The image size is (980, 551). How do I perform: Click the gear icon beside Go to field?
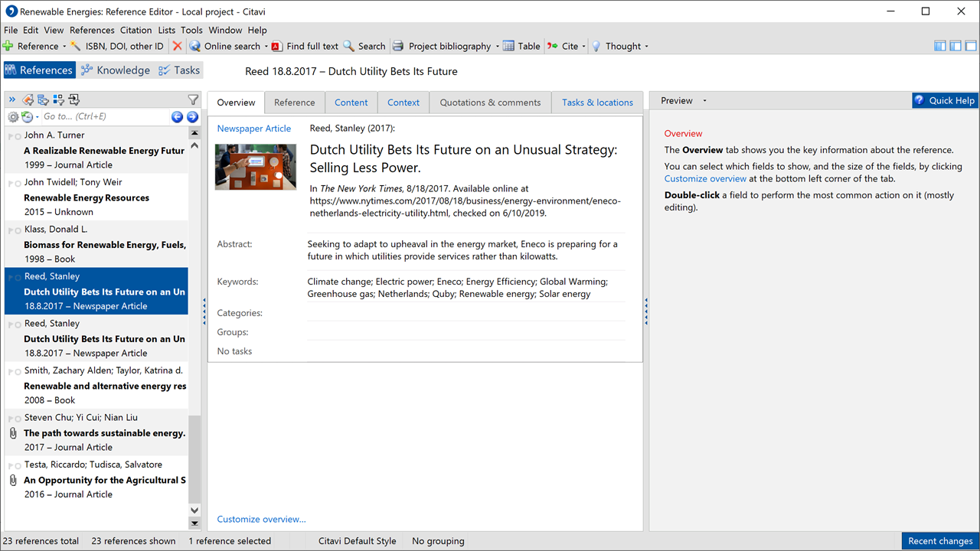coord(13,117)
